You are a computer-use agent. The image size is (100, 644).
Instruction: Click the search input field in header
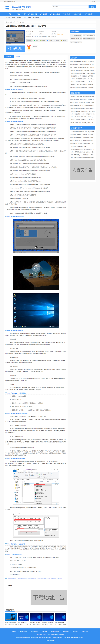tap(70, 7)
